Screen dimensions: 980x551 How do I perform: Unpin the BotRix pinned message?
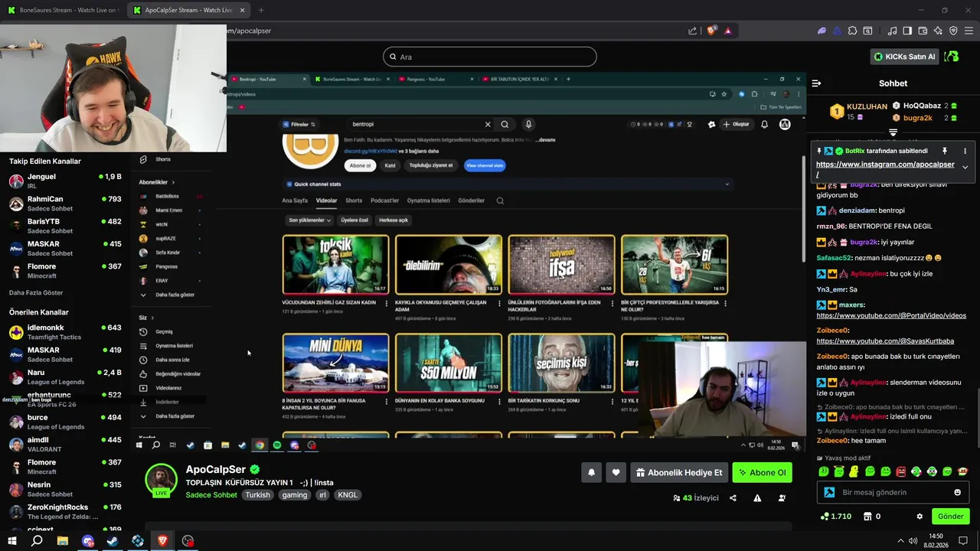click(x=944, y=151)
